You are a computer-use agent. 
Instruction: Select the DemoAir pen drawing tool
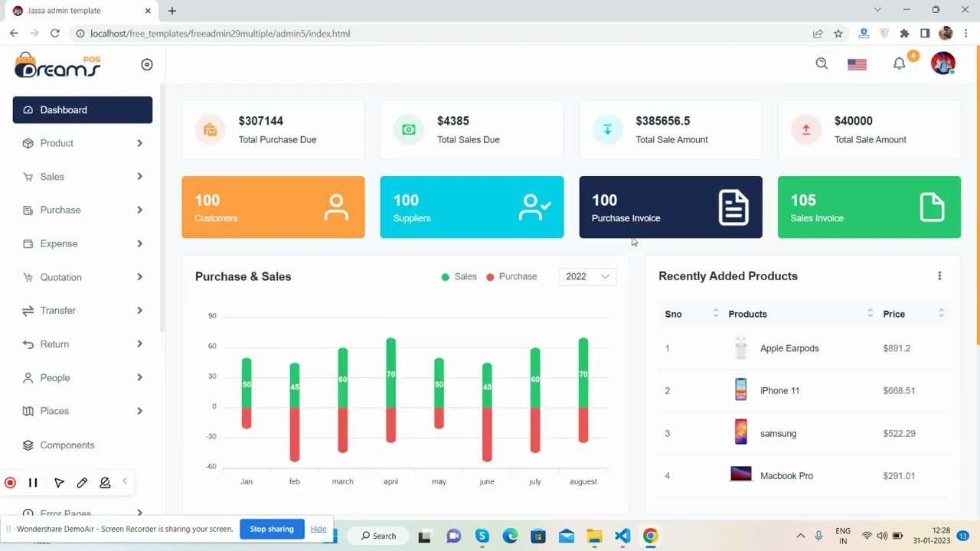coord(82,483)
